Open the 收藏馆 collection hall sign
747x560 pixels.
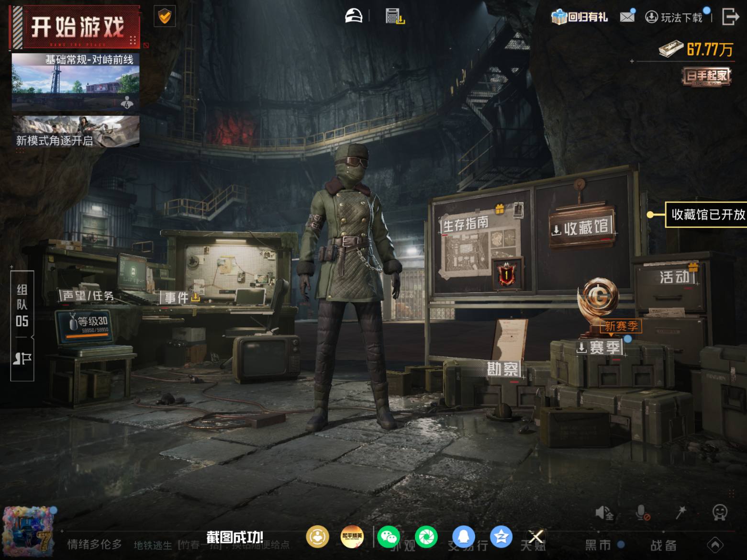(581, 227)
